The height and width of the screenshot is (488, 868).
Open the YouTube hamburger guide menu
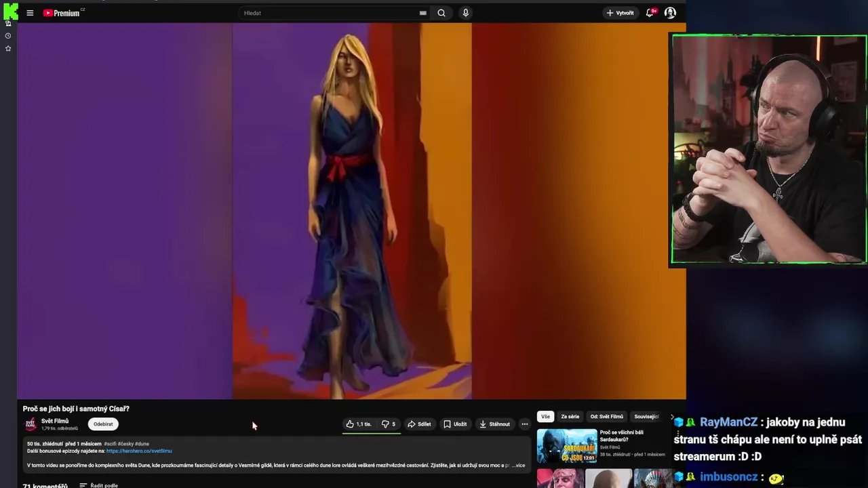pos(30,13)
